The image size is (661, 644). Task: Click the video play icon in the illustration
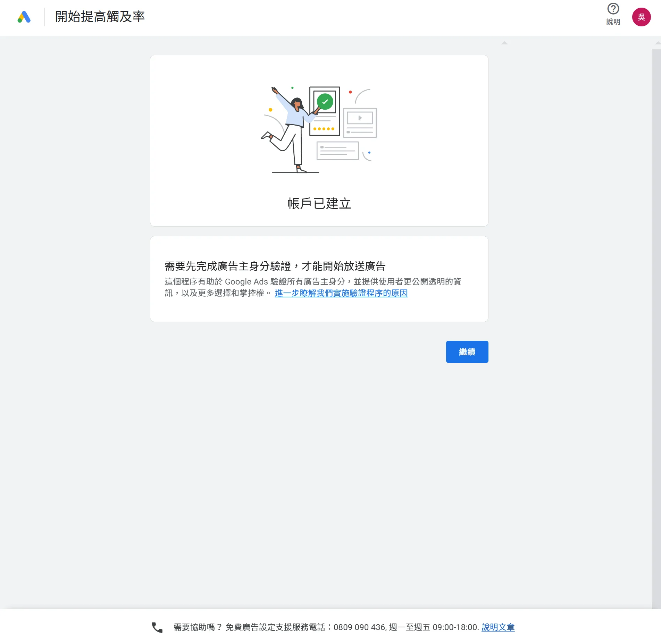click(360, 118)
